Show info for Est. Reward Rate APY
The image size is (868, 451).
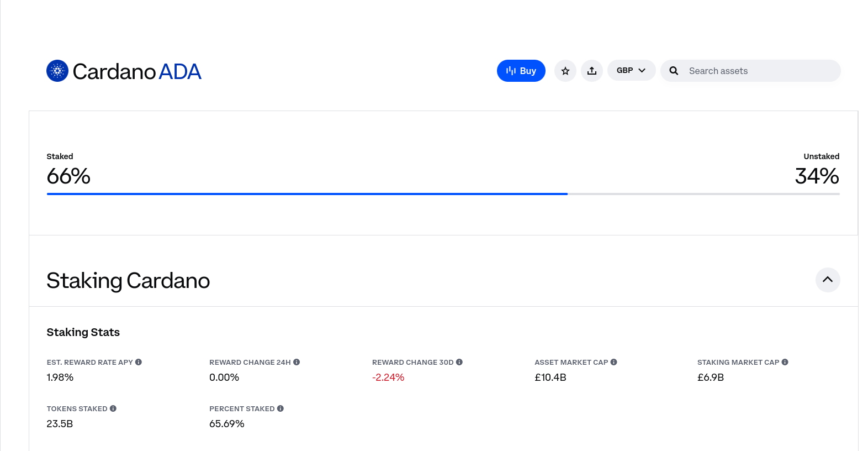click(x=139, y=362)
